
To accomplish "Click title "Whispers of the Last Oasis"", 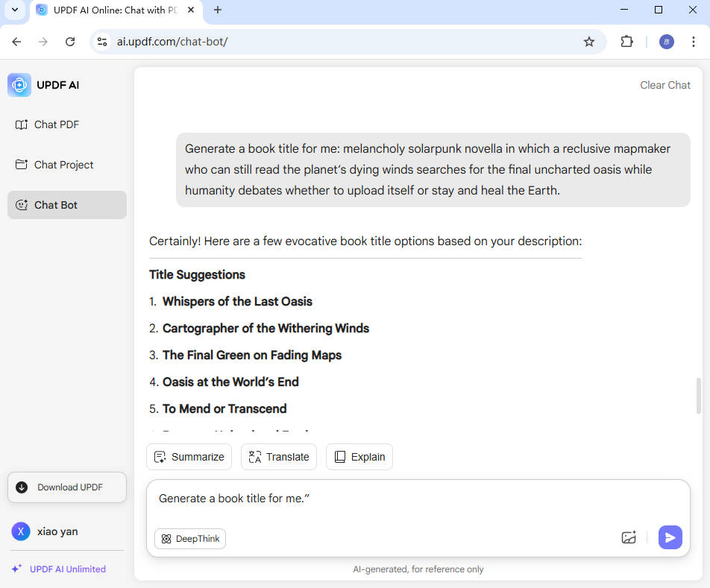I will [x=237, y=301].
